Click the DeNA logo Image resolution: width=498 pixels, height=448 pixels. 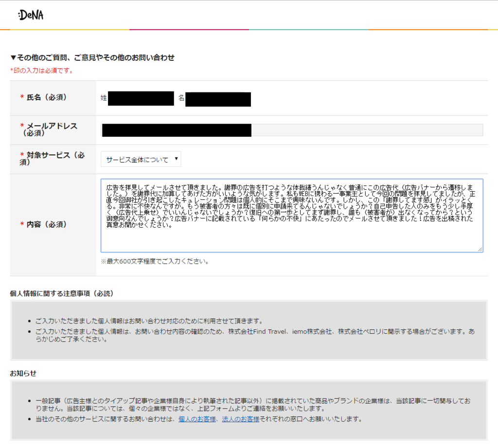[x=30, y=15]
